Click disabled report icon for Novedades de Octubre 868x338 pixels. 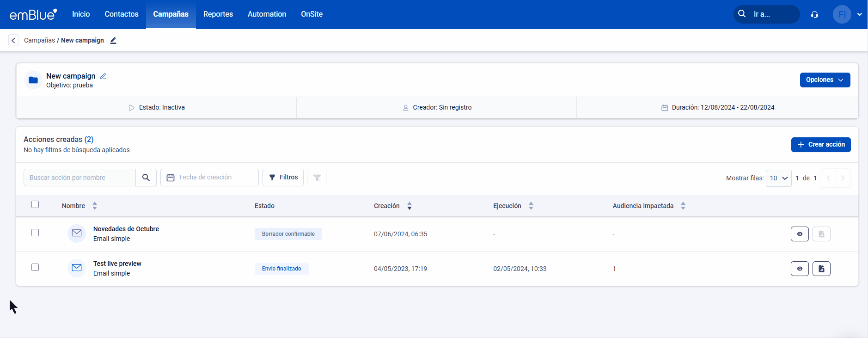coord(821,234)
